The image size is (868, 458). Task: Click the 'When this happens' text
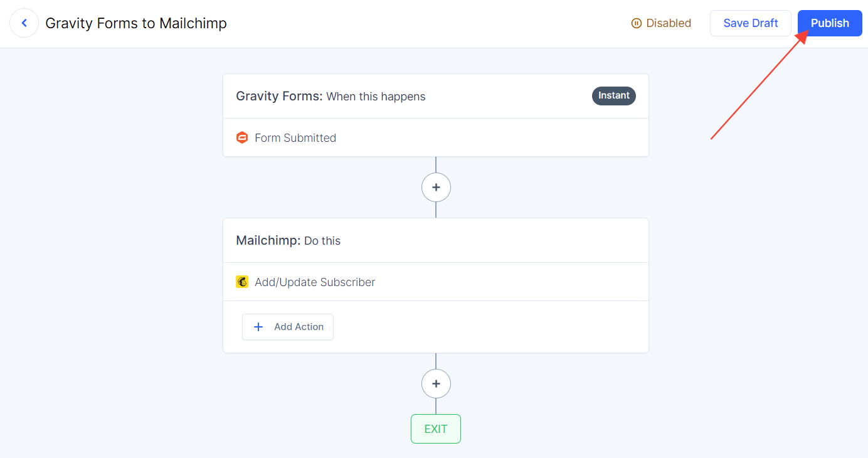pyautogui.click(x=376, y=97)
